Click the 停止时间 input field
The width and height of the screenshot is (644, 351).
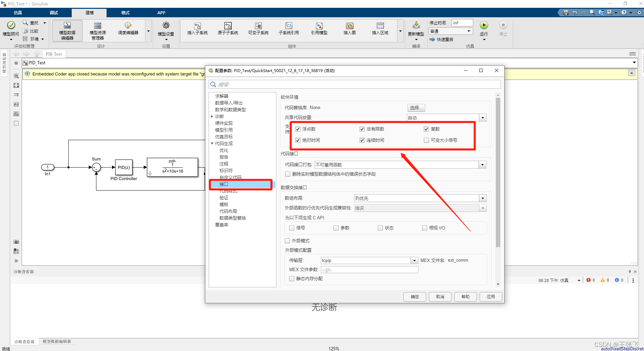[x=462, y=23]
